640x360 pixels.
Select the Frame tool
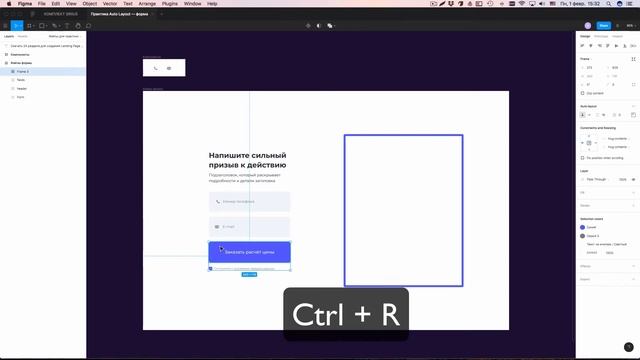click(x=29, y=26)
